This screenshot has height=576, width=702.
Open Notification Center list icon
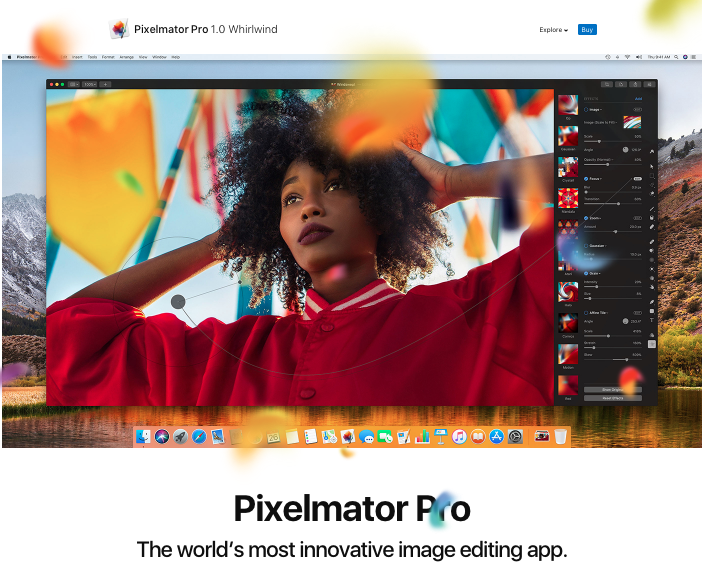click(693, 57)
